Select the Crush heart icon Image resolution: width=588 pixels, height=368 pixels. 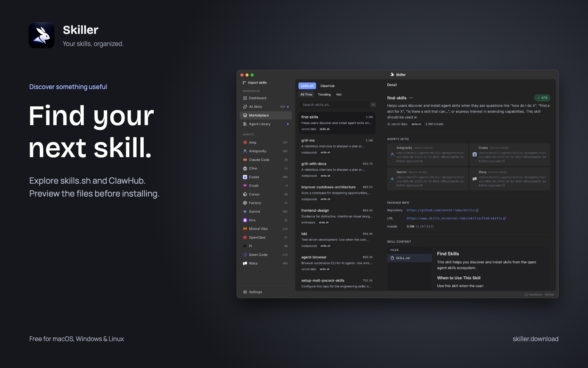[245, 186]
